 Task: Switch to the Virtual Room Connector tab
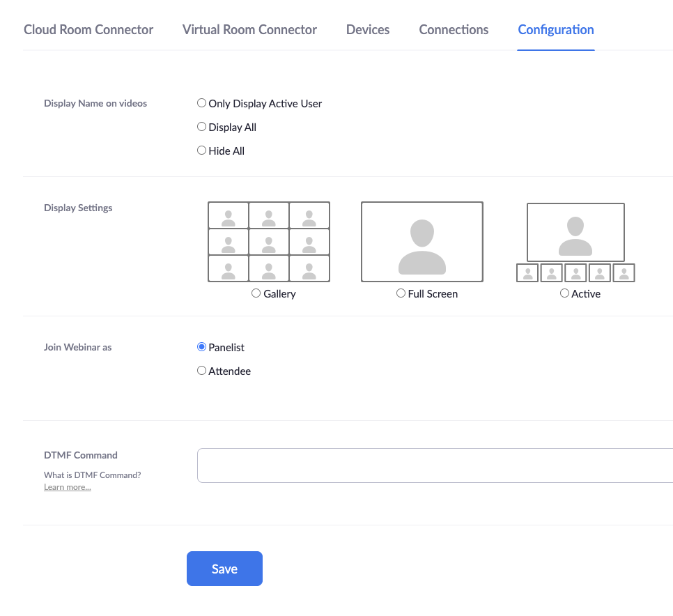[x=249, y=30]
